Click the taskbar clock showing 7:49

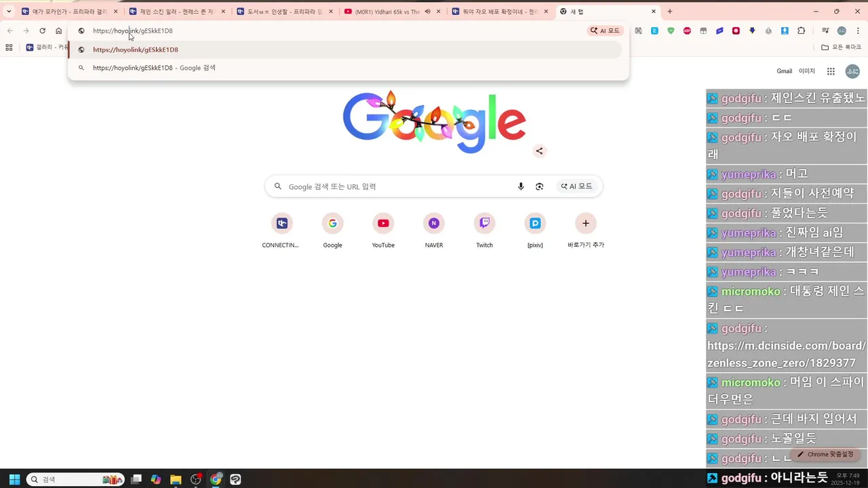pos(847,479)
